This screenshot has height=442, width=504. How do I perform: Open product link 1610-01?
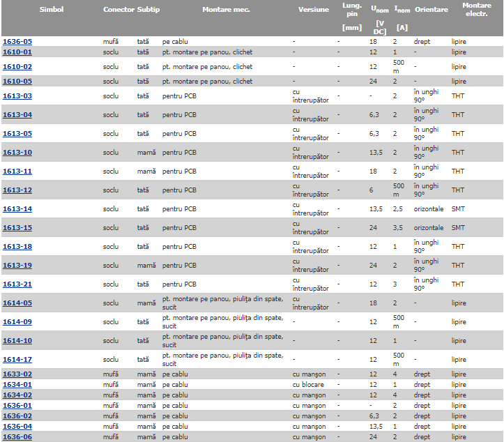point(17,52)
